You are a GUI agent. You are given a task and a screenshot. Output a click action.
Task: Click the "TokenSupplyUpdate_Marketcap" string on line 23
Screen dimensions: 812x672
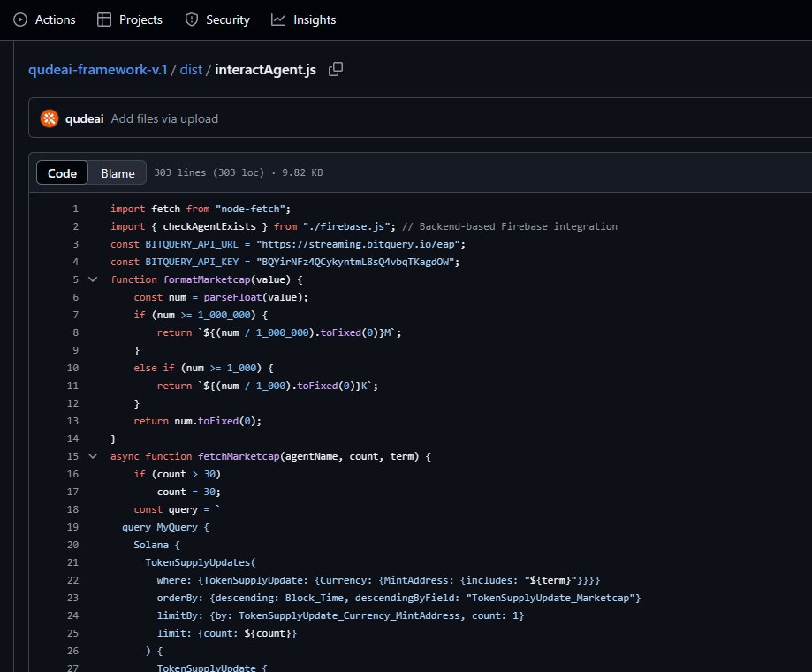(550, 598)
